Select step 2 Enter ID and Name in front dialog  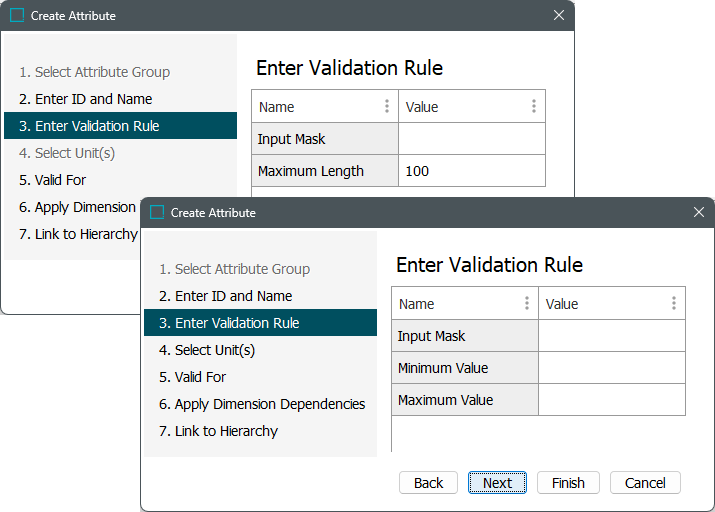233,296
